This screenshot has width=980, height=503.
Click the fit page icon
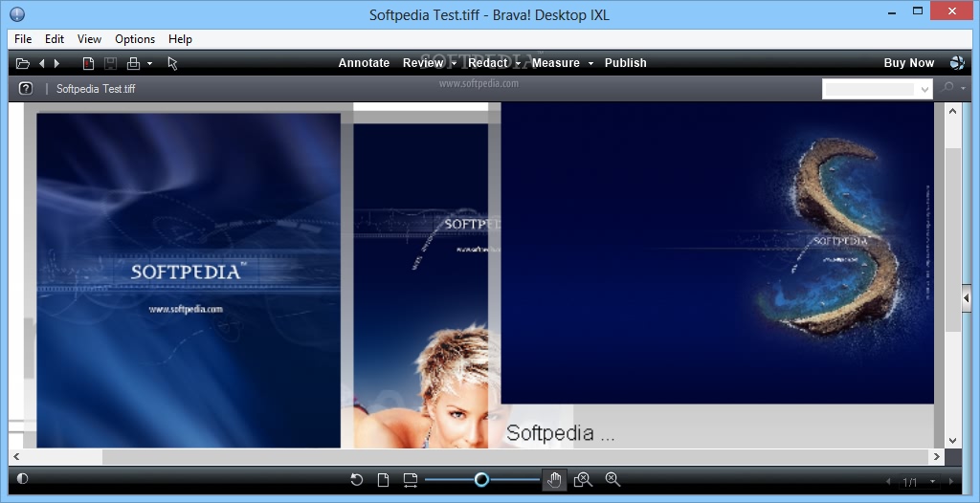[x=383, y=480]
